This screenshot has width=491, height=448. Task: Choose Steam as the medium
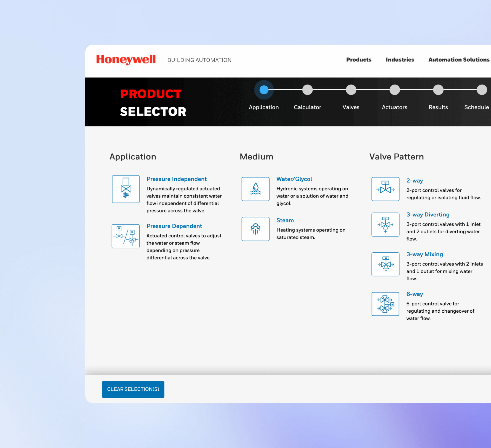pyautogui.click(x=285, y=220)
